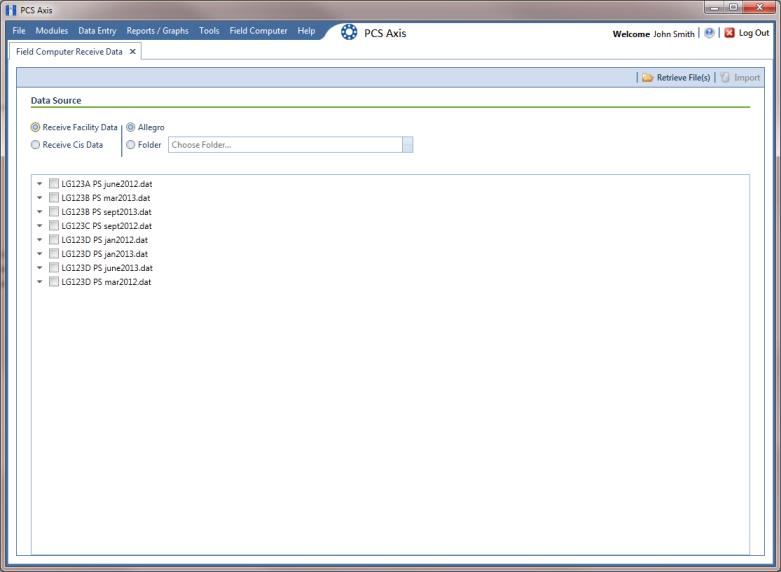Open the Tools menu
The image size is (781, 572).
coord(209,31)
